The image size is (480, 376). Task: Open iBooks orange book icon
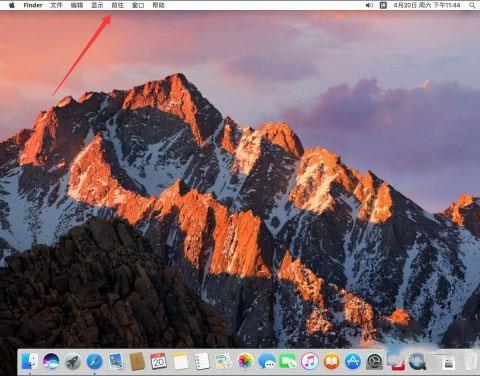tap(331, 361)
